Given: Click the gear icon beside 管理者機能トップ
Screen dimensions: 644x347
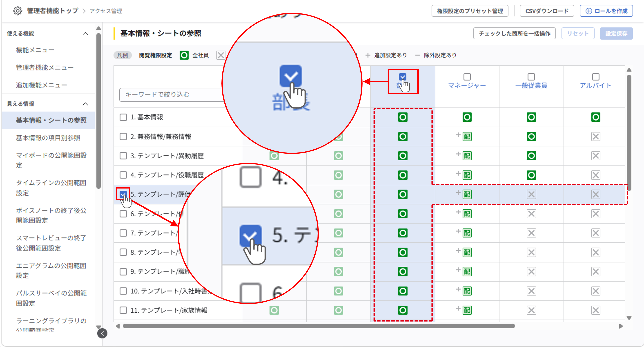Looking at the screenshot, I should click(x=18, y=11).
